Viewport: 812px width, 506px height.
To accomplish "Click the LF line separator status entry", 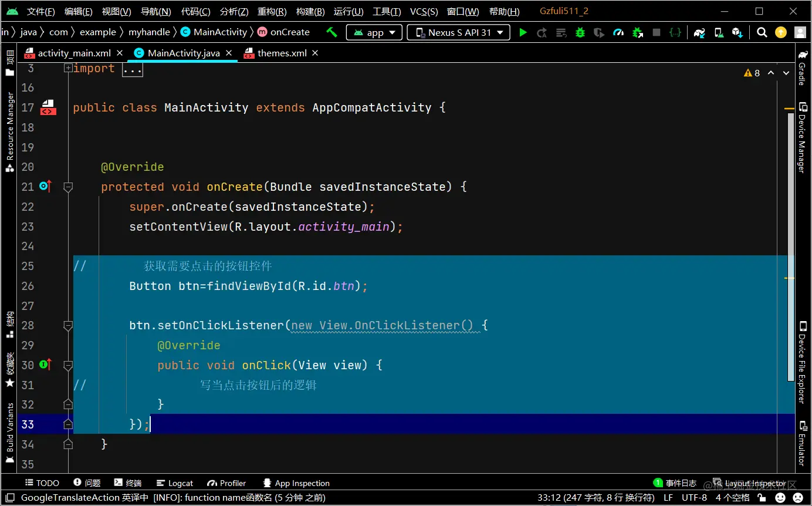I will [668, 497].
